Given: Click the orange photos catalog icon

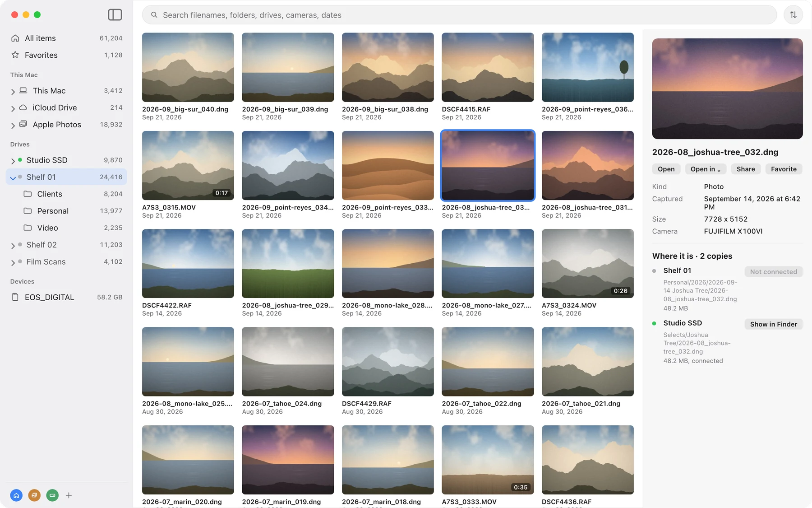Looking at the screenshot, I should click(34, 495).
